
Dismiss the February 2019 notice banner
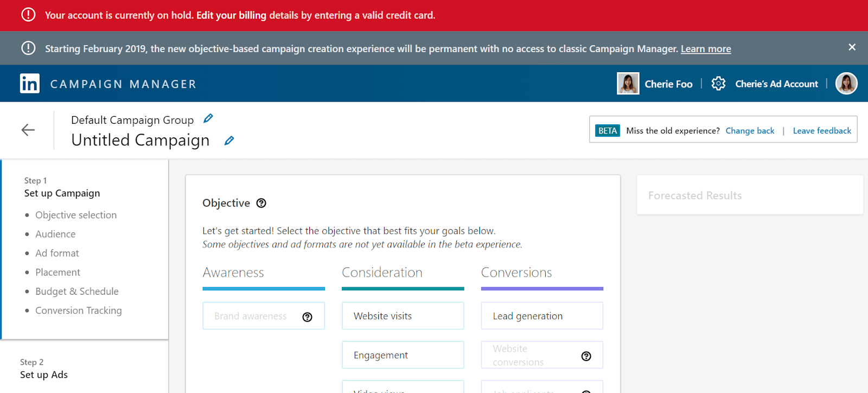(852, 47)
